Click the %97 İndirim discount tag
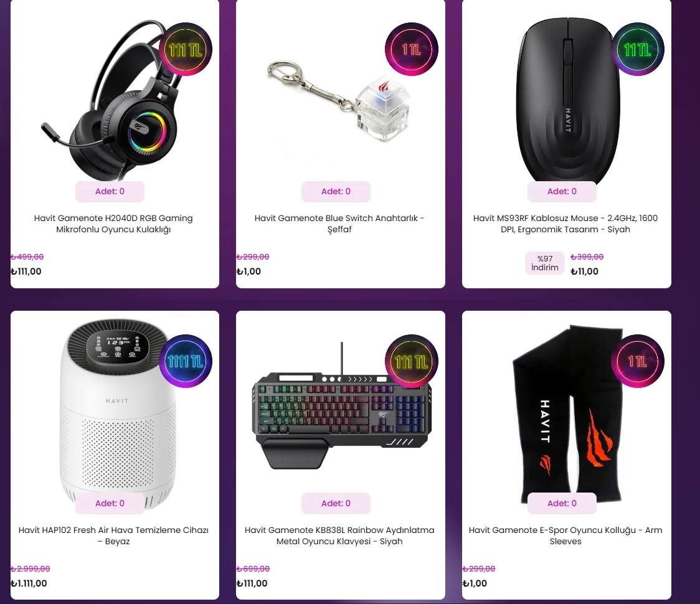This screenshot has width=700, height=604. click(x=545, y=263)
